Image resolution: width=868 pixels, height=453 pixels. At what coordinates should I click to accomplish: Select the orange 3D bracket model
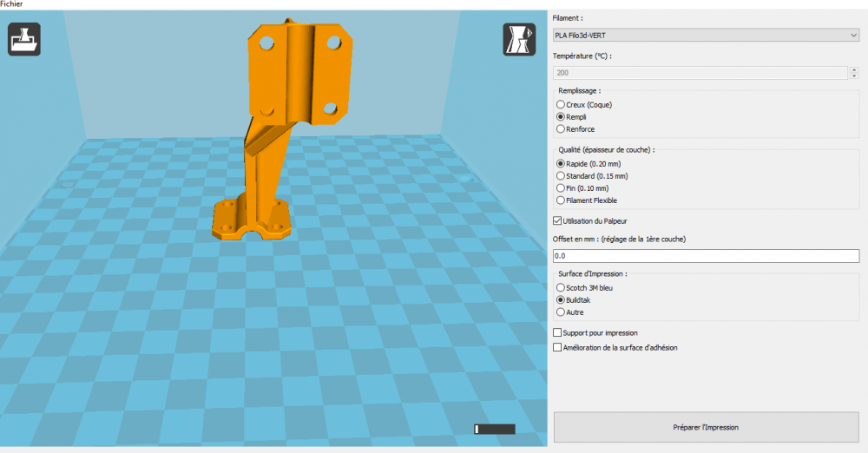[284, 130]
